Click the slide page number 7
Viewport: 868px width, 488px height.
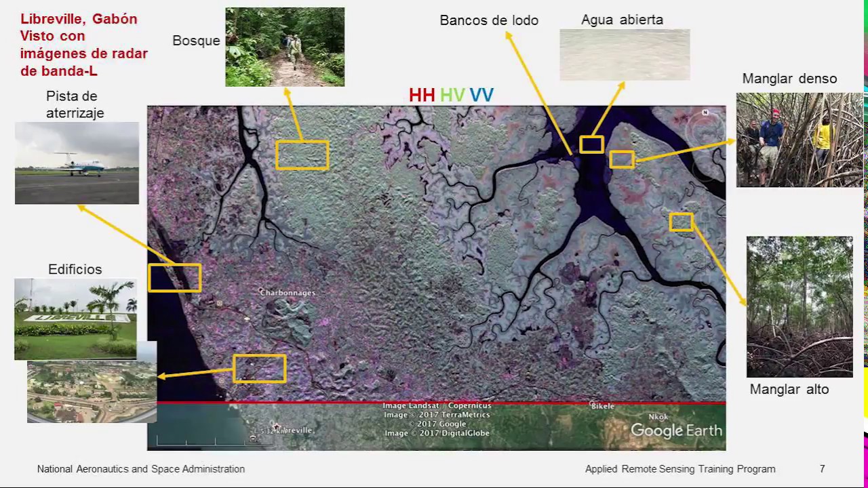823,469
